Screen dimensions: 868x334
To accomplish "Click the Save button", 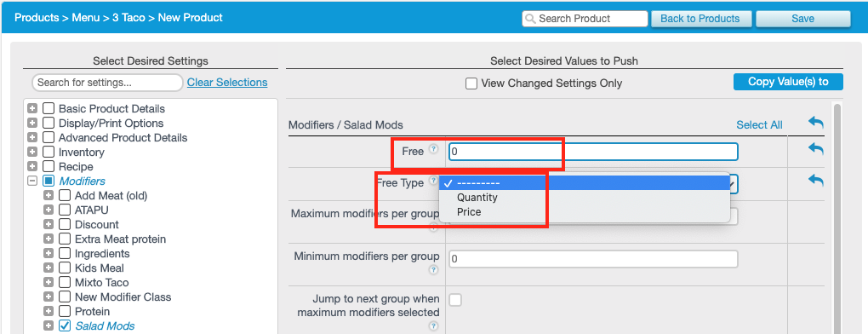I will [x=802, y=19].
